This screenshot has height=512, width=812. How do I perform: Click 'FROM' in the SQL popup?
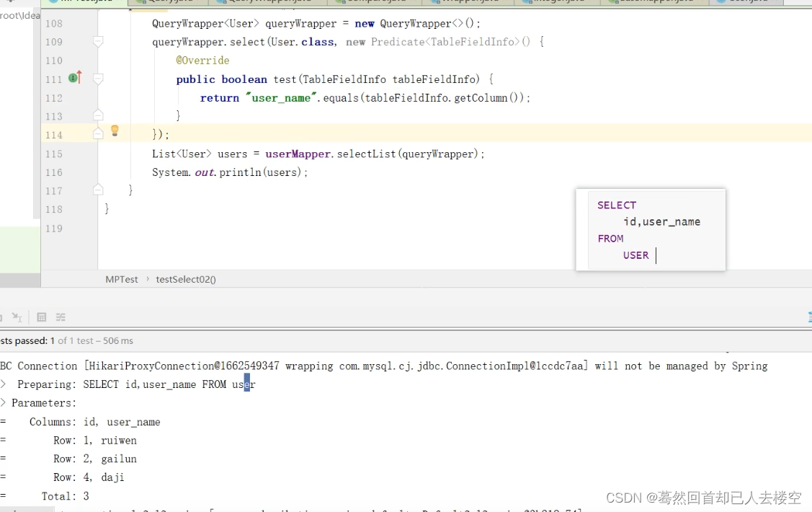pyautogui.click(x=610, y=239)
